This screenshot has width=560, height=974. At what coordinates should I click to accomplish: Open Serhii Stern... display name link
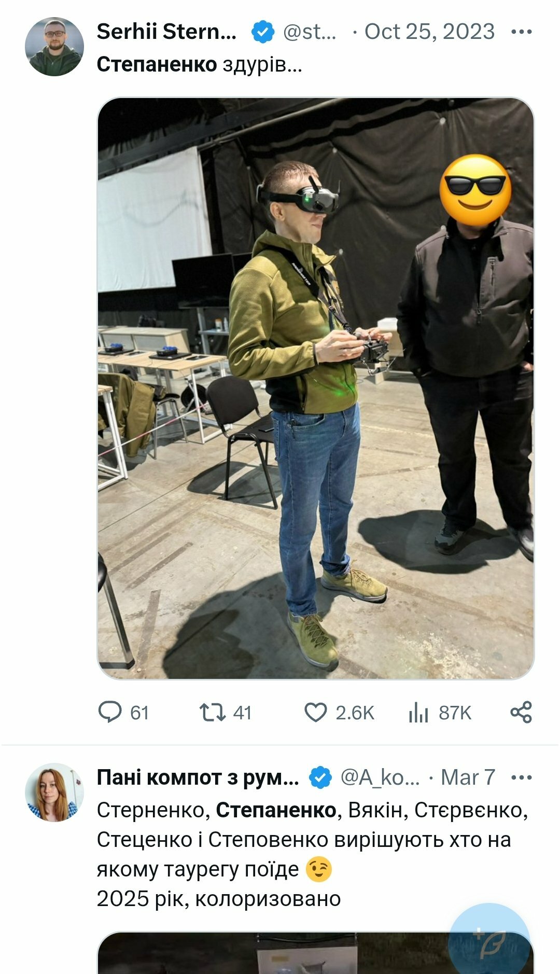[166, 32]
